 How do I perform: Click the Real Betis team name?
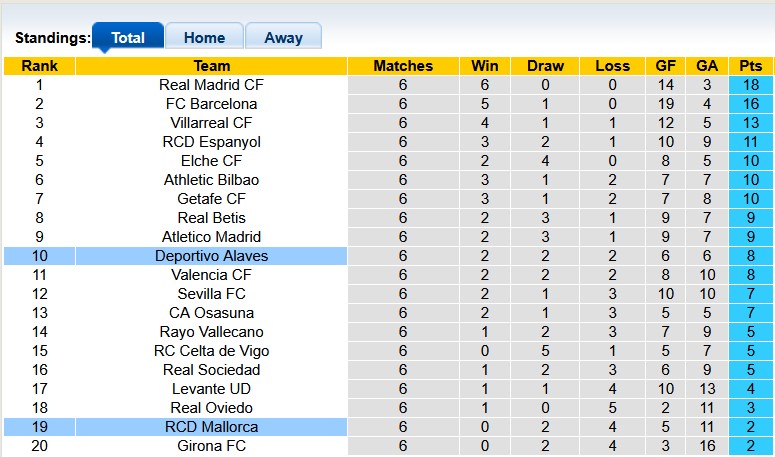point(211,218)
